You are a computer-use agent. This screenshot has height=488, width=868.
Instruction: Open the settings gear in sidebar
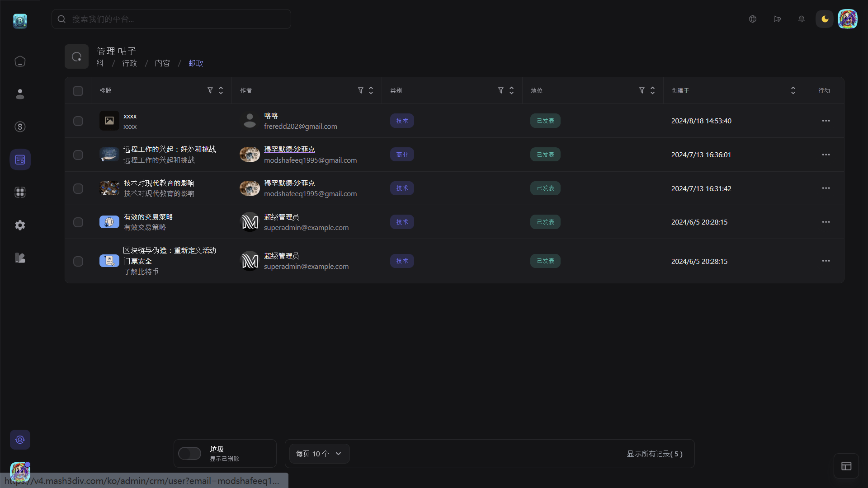point(20,225)
